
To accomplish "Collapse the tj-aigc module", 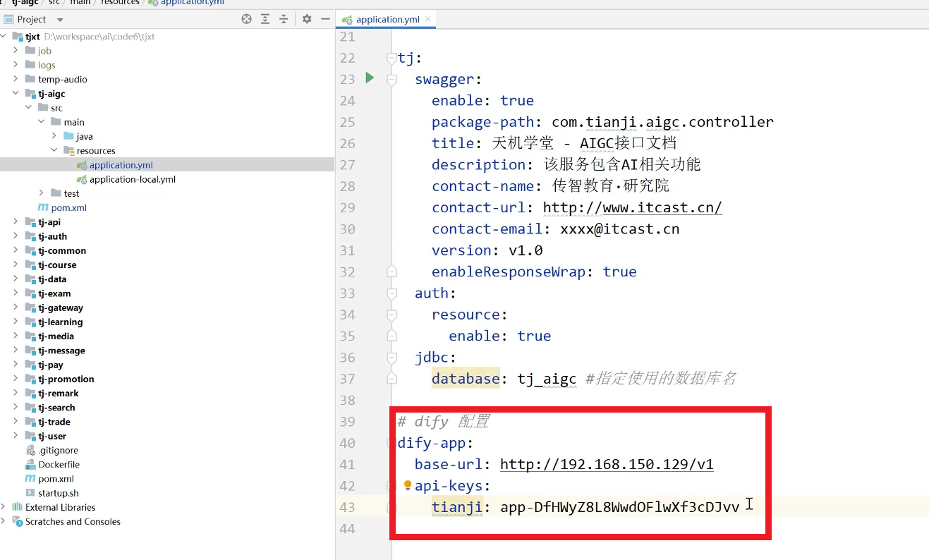I will (16, 93).
